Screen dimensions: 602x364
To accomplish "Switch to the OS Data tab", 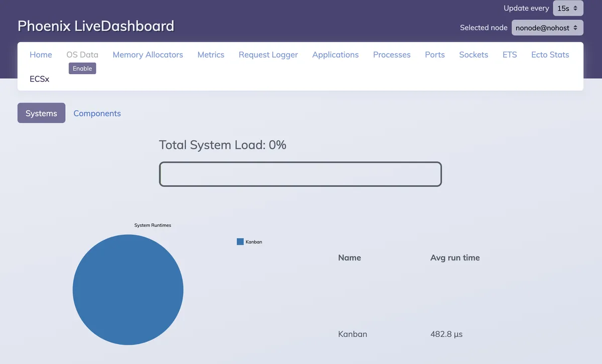I will (x=82, y=55).
